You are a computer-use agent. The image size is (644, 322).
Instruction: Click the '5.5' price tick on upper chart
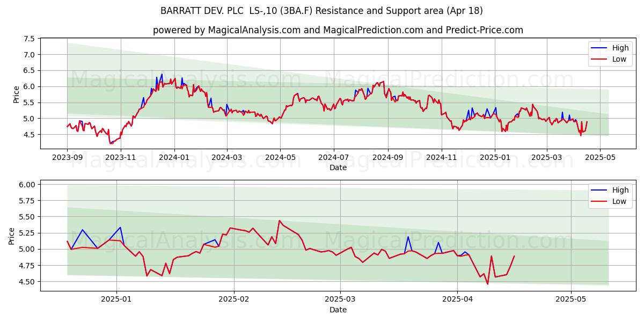coord(29,103)
